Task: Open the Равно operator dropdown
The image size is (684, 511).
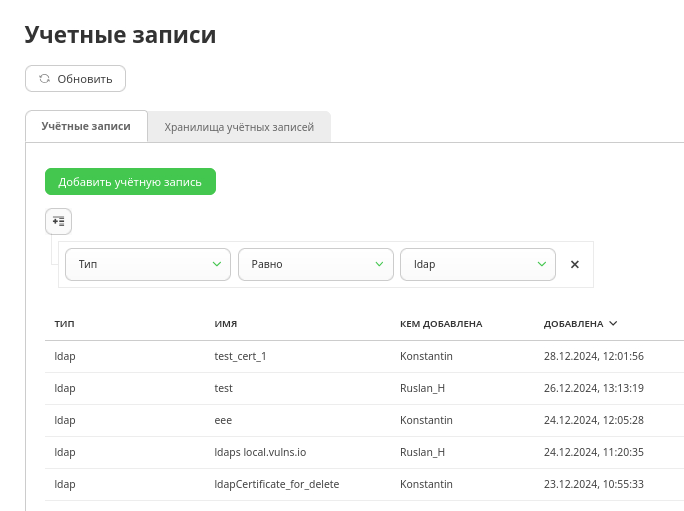Action: pyautogui.click(x=316, y=264)
